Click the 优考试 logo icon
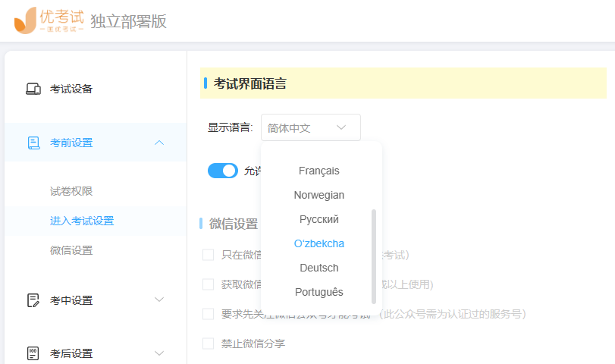Screen dimensions: 615x364 tap(26, 20)
